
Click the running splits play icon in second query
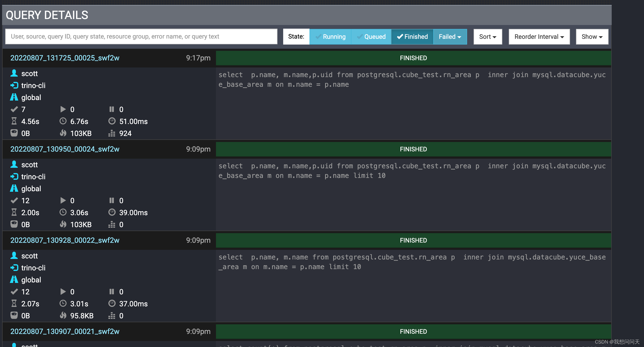pos(63,200)
